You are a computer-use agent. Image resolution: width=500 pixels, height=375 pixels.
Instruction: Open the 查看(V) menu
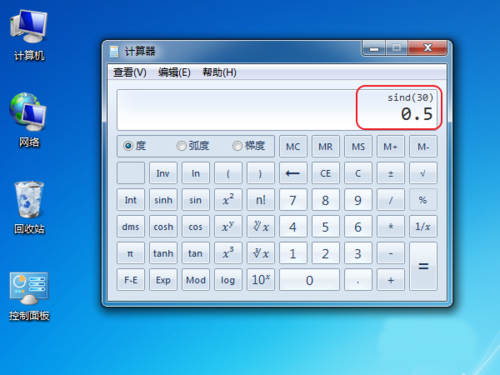pos(130,72)
